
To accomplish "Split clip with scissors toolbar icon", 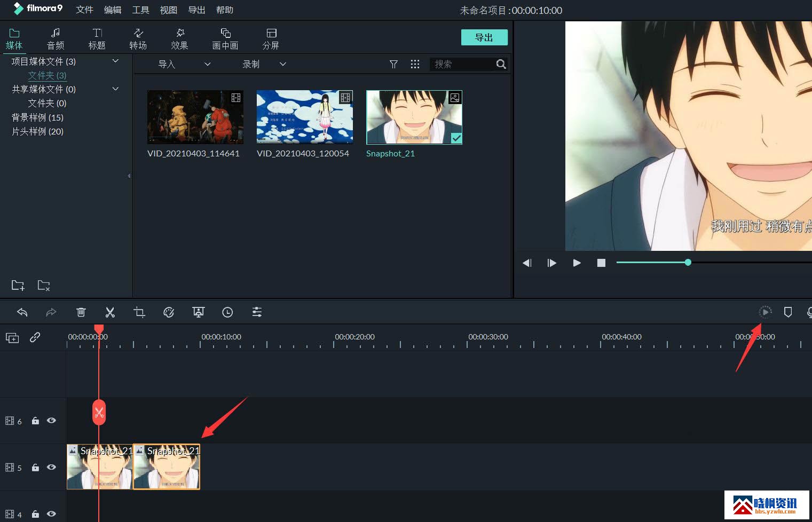I will [110, 312].
